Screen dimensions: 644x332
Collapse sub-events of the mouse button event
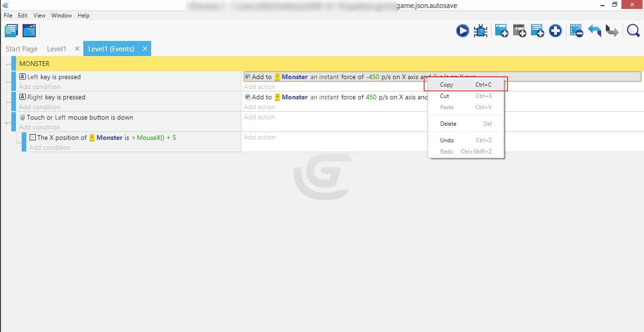pos(7,123)
